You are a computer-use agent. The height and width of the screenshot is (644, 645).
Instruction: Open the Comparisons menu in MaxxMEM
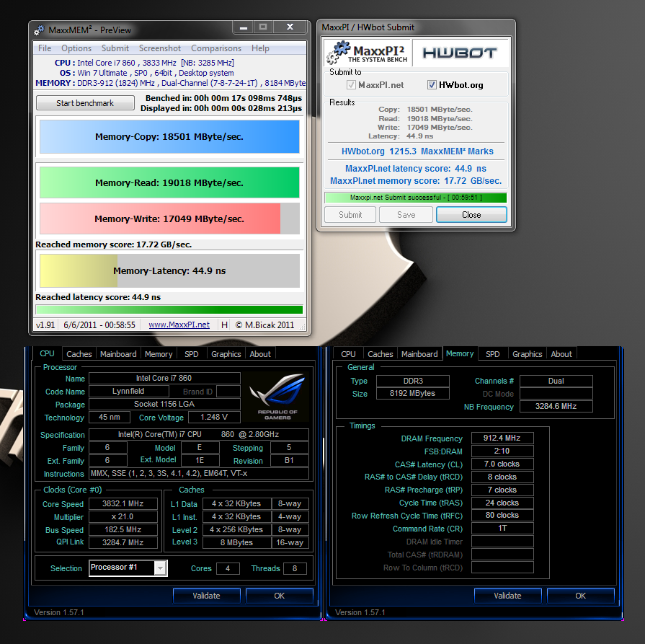coord(216,48)
